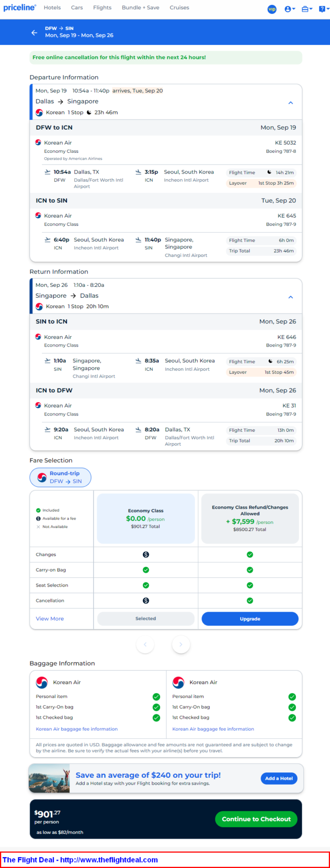Click Seat Selection included check, Economy column
This screenshot has height=868, width=330.
coord(146,585)
